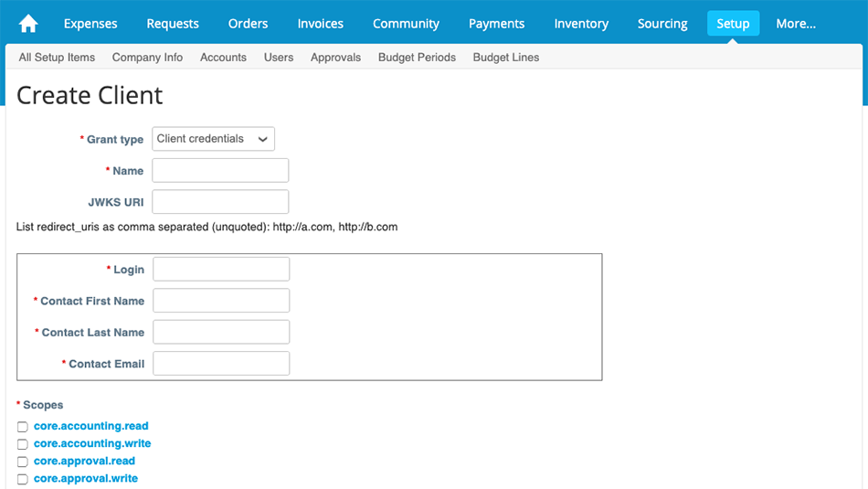Viewport: 868px width, 489px height.
Task: Go to Accounts setup
Action: [x=223, y=57]
